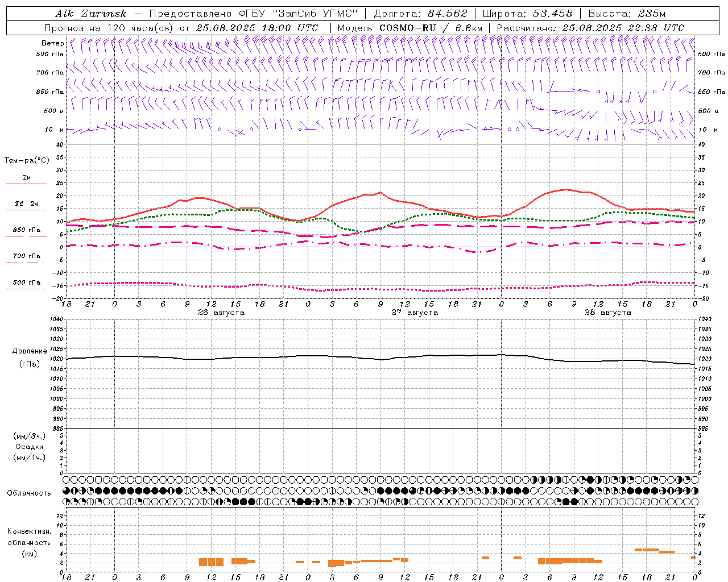728x582 pixels.
Task: Click the Конвективн. convective cloud label
Action: (29, 531)
